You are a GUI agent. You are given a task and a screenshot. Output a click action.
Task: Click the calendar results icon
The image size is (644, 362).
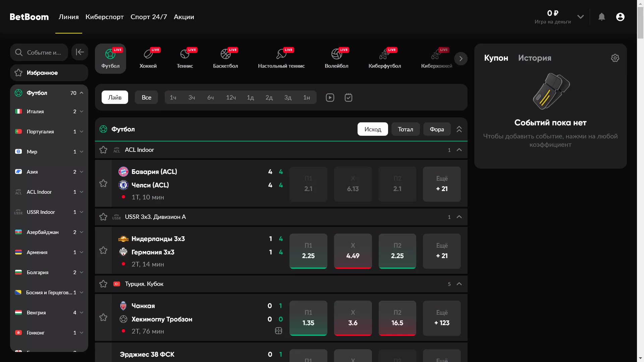[348, 98]
